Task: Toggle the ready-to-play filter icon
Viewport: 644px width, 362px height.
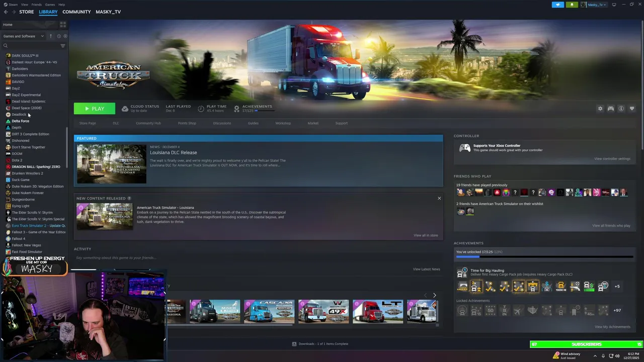Action: [x=65, y=36]
